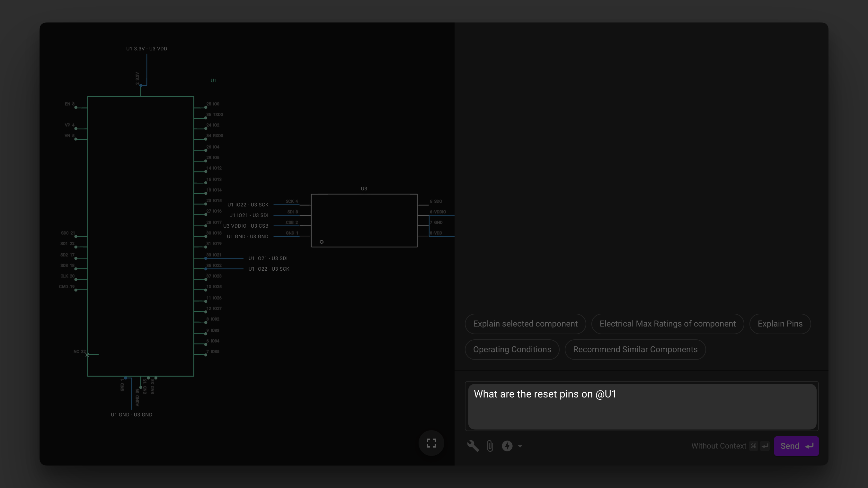Image resolution: width=868 pixels, height=488 pixels.
Task: Click Recommend Similar Components chip
Action: coord(635,349)
